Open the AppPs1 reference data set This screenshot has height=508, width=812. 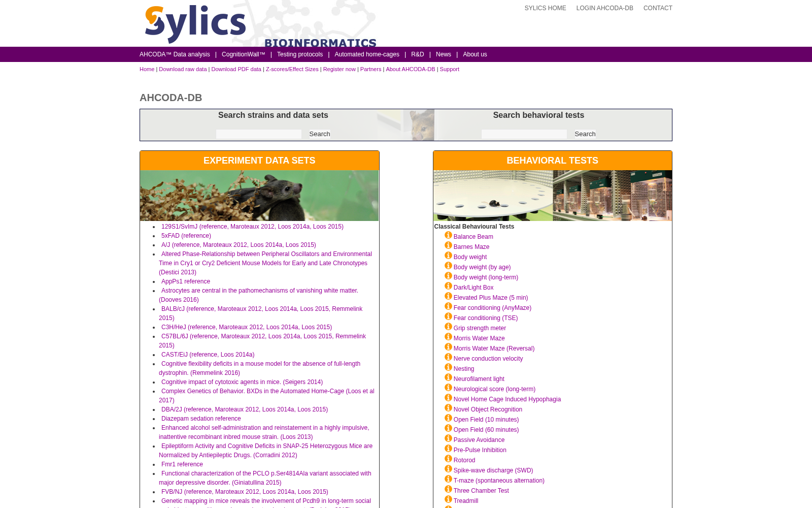click(186, 281)
